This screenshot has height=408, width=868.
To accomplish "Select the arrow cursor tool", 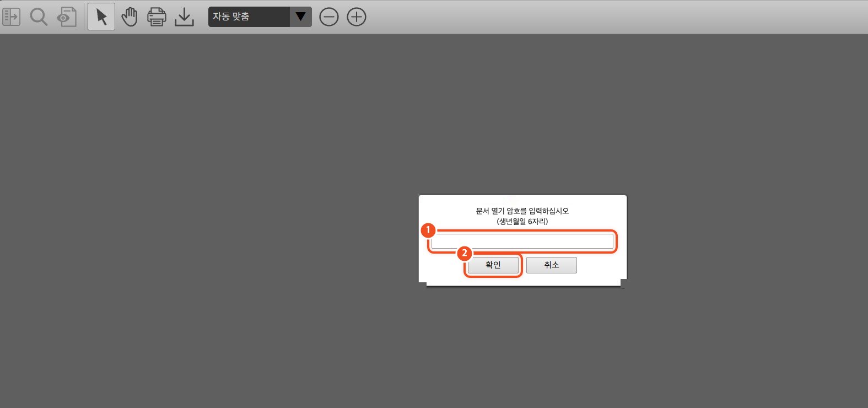I will click(x=101, y=17).
